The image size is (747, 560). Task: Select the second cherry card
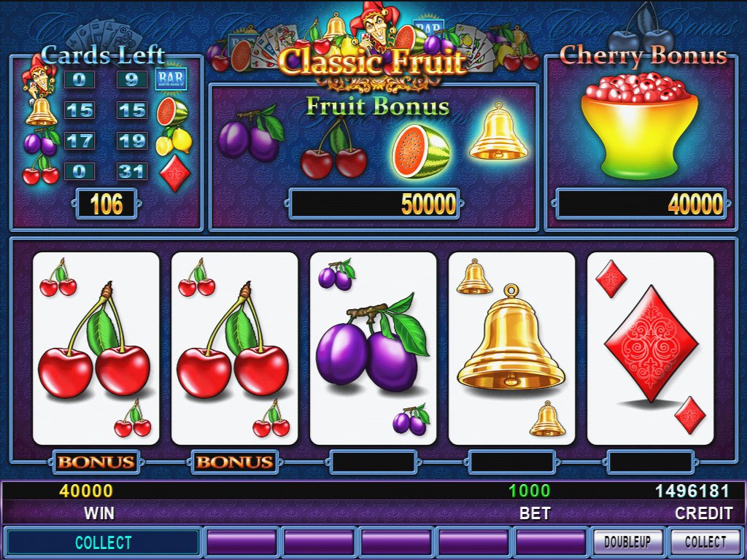(x=234, y=349)
